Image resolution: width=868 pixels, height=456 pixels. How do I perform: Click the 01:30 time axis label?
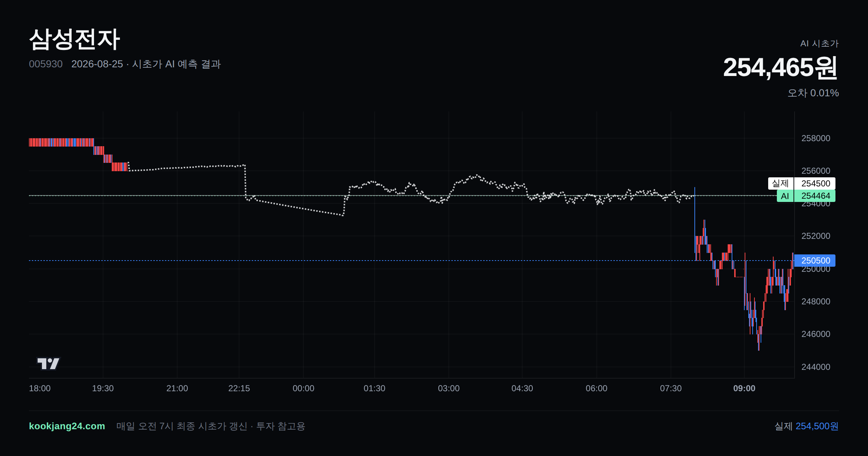coord(374,388)
